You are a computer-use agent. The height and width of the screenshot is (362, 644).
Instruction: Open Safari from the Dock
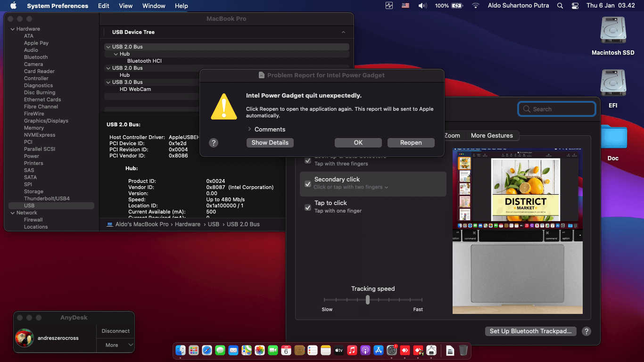click(207, 351)
